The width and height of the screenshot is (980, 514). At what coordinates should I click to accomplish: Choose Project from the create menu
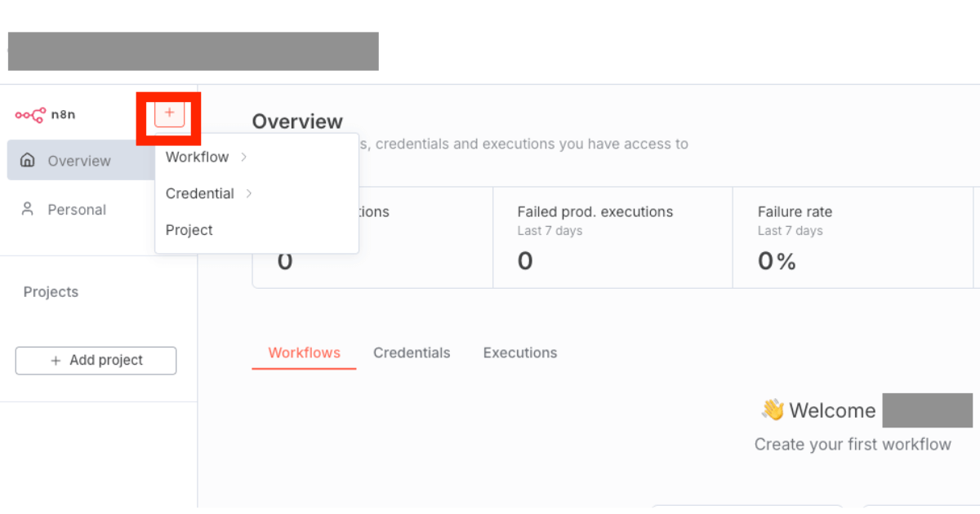click(189, 230)
